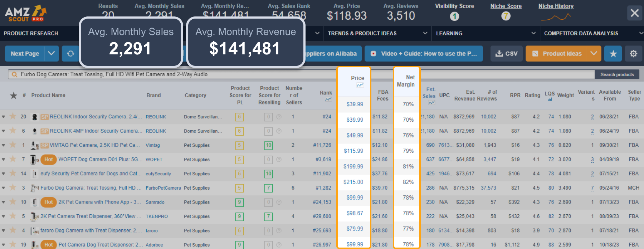
Task: Sort by the Brand column header
Action: click(x=153, y=95)
